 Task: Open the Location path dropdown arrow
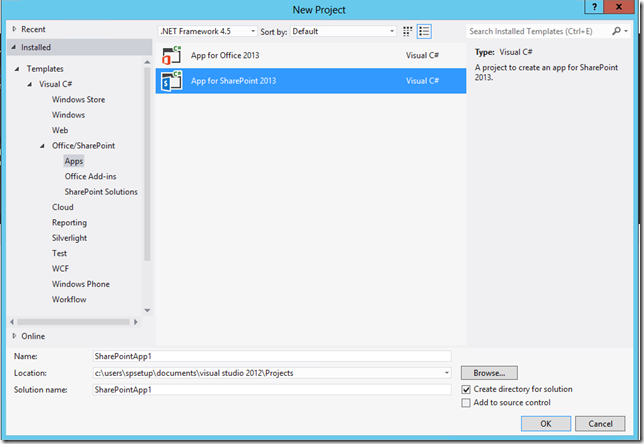pyautogui.click(x=446, y=373)
